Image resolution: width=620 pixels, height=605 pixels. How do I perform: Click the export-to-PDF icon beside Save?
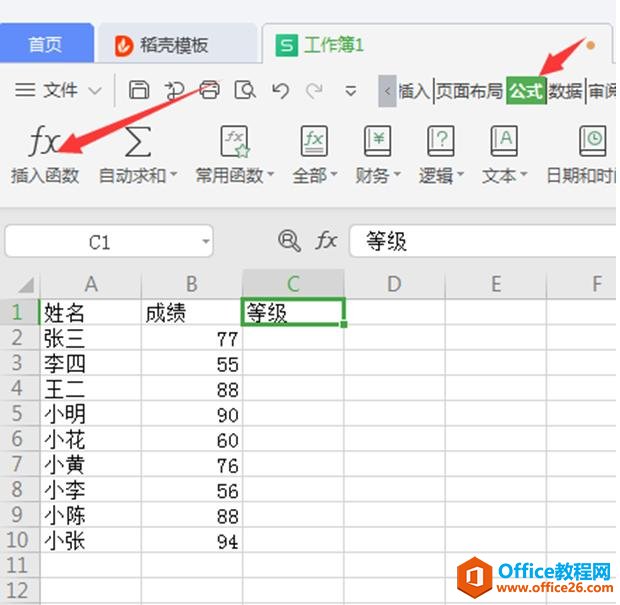(174, 90)
